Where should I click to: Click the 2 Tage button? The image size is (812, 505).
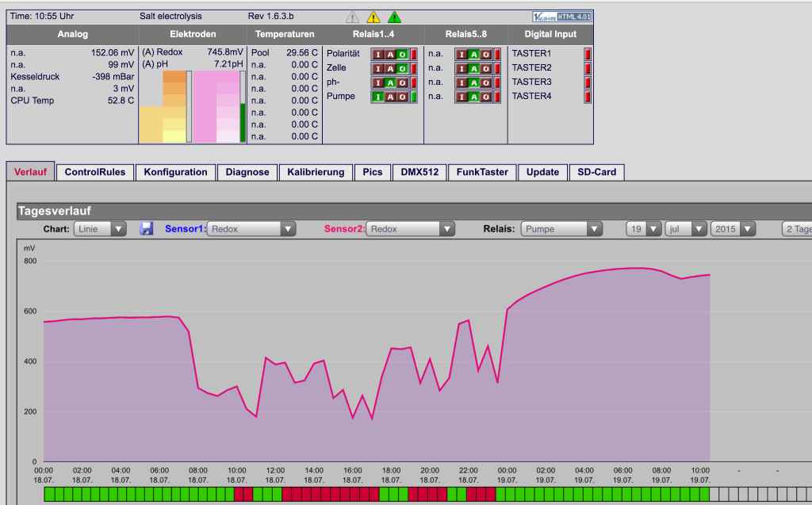coord(797,229)
